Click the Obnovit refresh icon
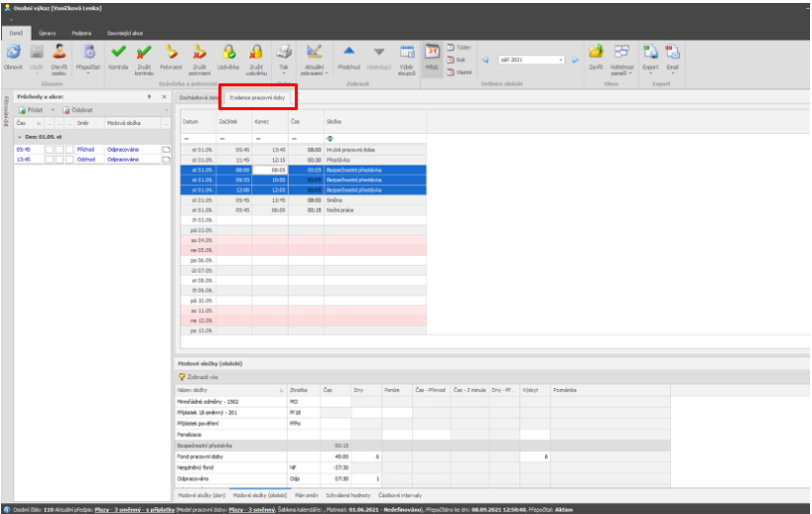The height and width of the screenshot is (514, 812). 13,52
